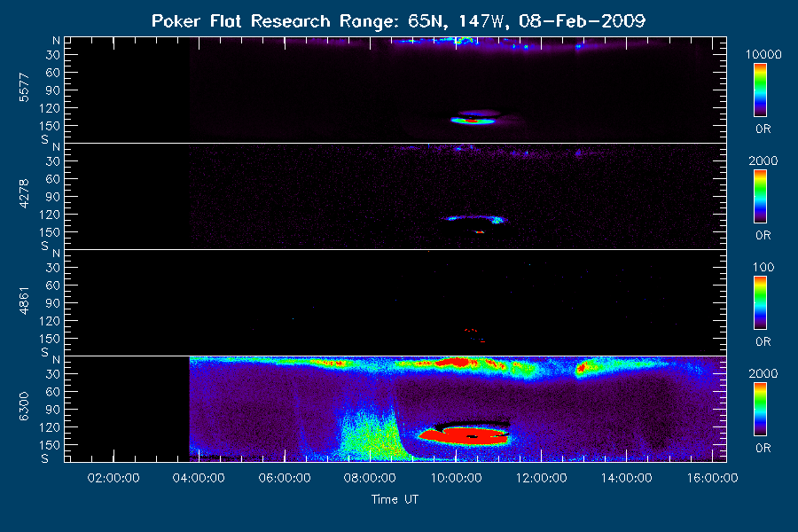Click the 10:00:00 time axis label
This screenshot has height=532, width=798.
456,478
